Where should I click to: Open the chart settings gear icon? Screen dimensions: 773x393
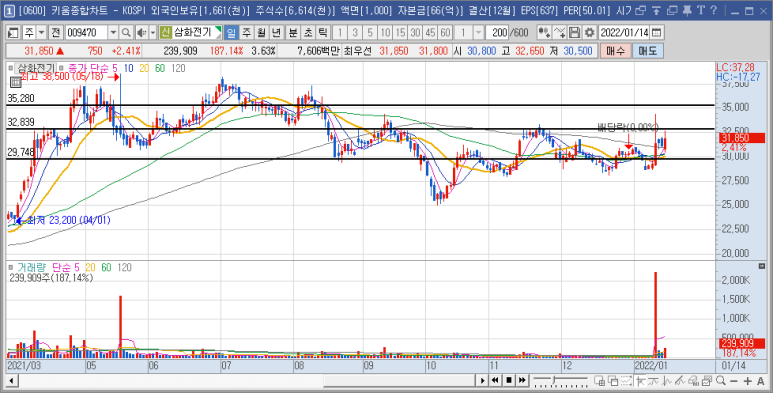(x=589, y=33)
